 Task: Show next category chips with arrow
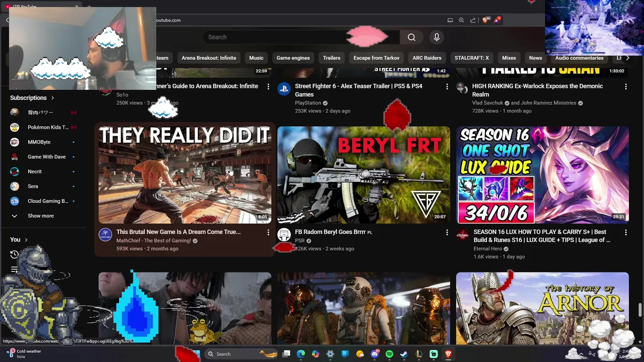coord(627,58)
